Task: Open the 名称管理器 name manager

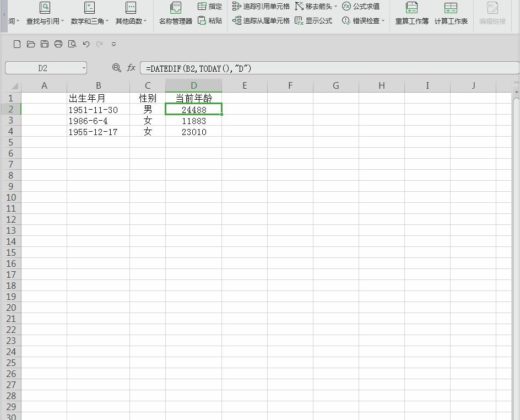Action: click(175, 13)
